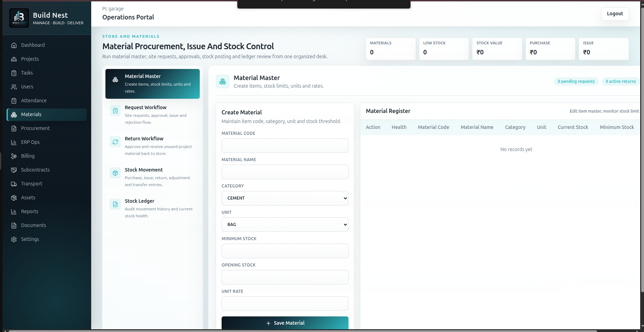This screenshot has width=644, height=332.
Task: Click the Assets icon in sidebar
Action: 14,198
